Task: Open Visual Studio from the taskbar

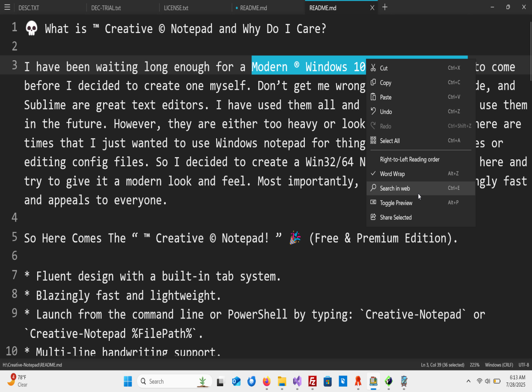Action: [x=297, y=381]
